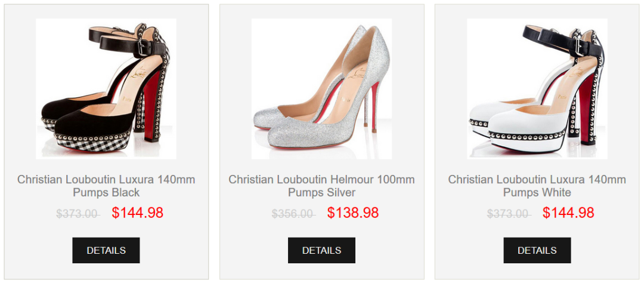Click the $144.98 price of the White pumps
This screenshot has width=644, height=283.
[568, 213]
